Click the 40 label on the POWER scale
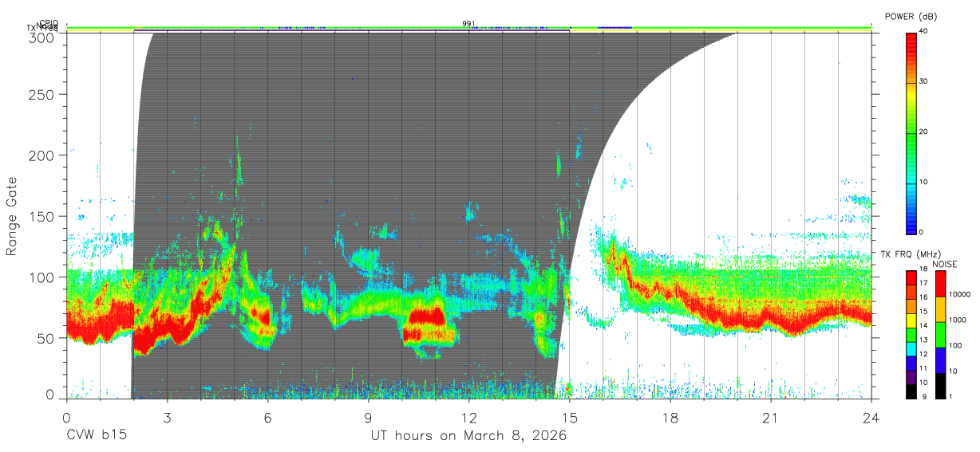Image resolution: width=980 pixels, height=452 pixels. pyautogui.click(x=924, y=30)
